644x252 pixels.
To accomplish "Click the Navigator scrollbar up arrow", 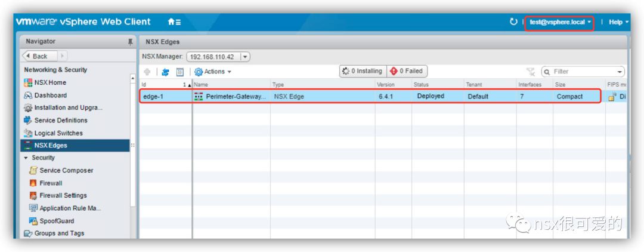I will pyautogui.click(x=132, y=78).
